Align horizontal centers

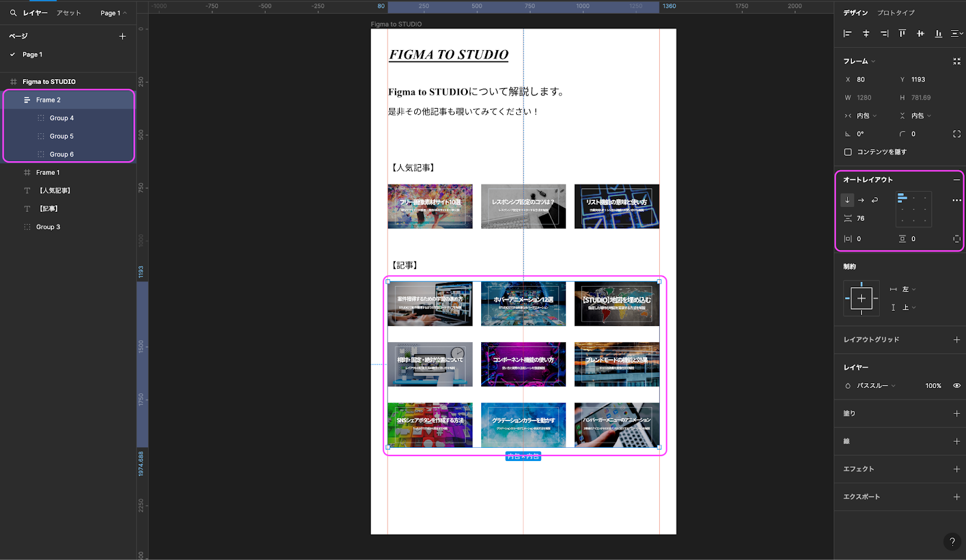click(866, 34)
